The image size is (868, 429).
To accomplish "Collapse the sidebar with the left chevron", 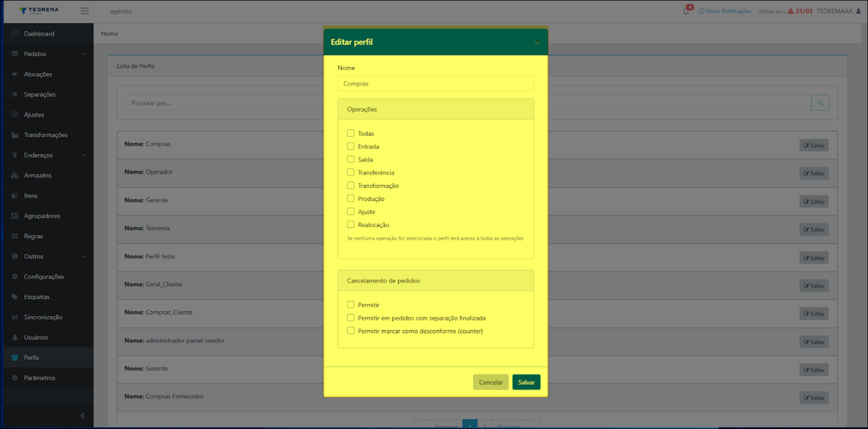I will click(x=82, y=416).
